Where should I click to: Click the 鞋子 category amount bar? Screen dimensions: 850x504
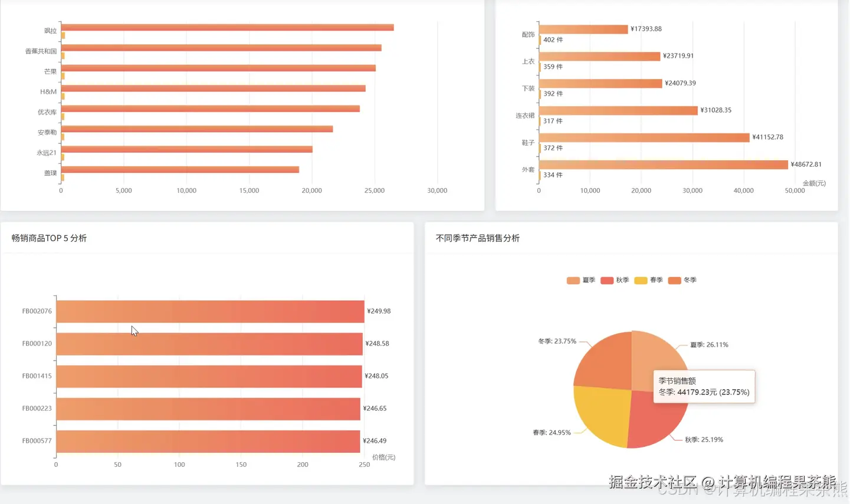click(x=644, y=137)
